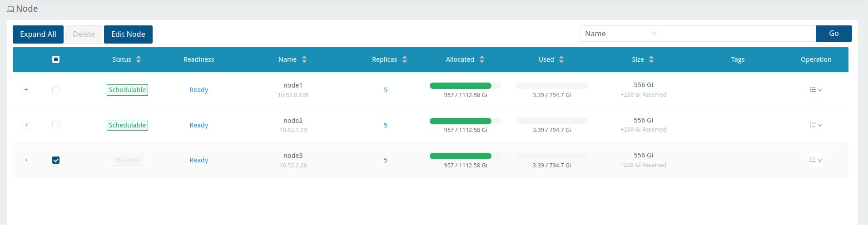Sort by Replicas column arrows
This screenshot has width=868, height=225.
405,59
